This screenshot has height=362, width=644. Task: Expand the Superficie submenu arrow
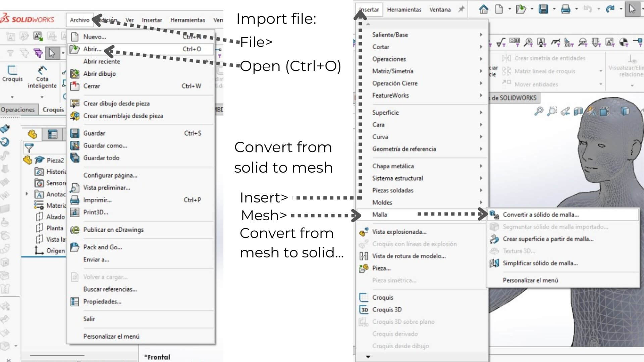pos(481,112)
